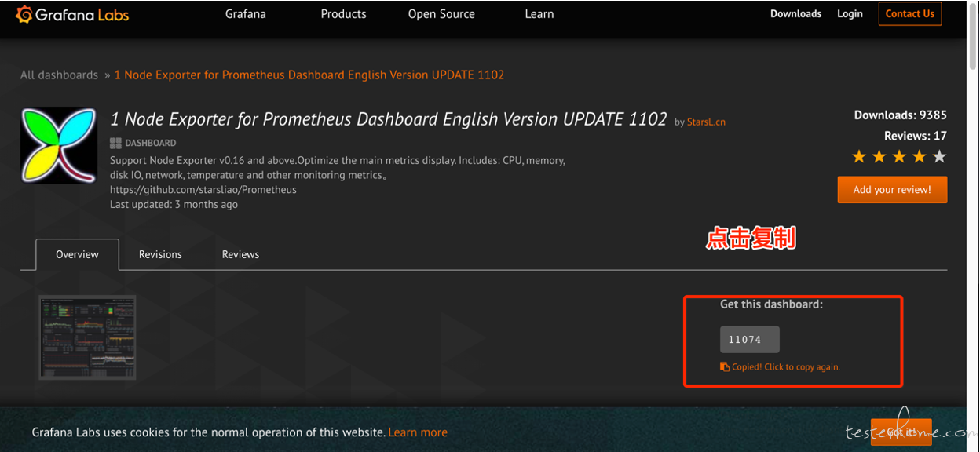Viewport: 980px width, 452px height.
Task: Click Copied! Click to copy again
Action: [785, 366]
